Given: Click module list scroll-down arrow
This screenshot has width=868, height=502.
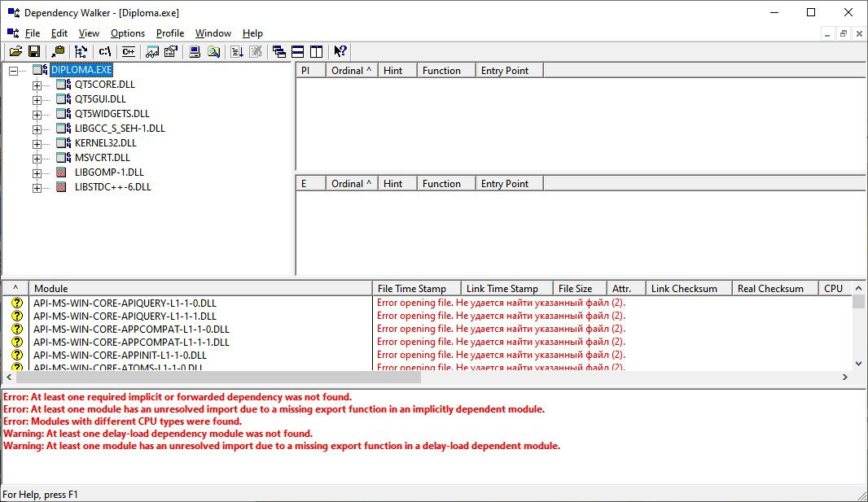Looking at the screenshot, I should coord(858,363).
